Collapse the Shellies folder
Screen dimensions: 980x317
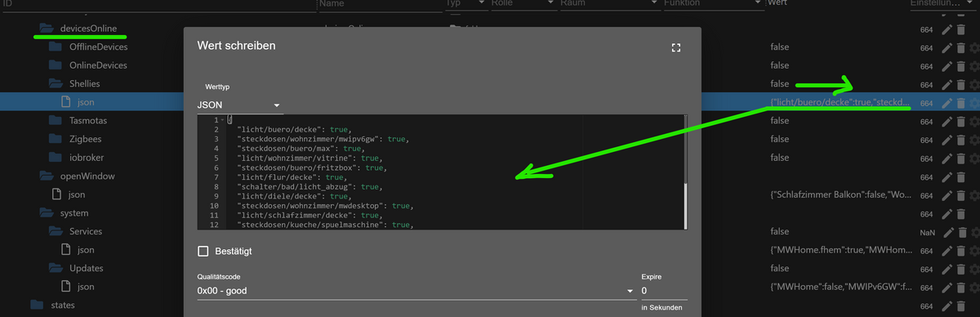[x=56, y=84]
